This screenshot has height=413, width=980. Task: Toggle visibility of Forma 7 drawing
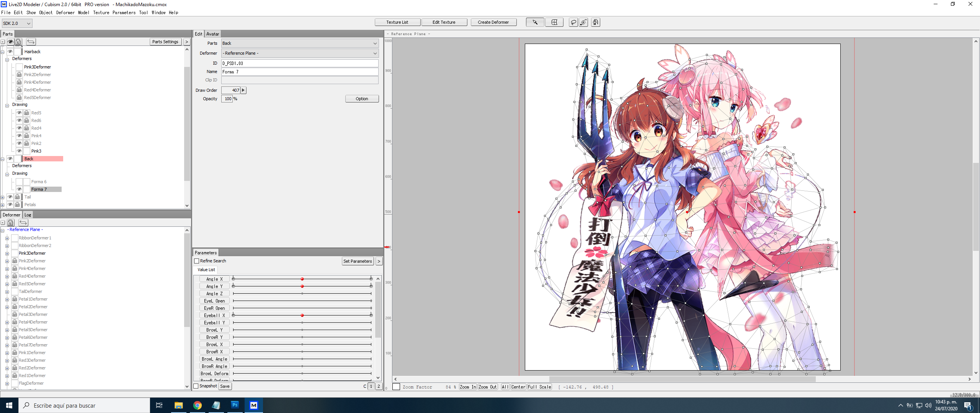[x=19, y=189]
